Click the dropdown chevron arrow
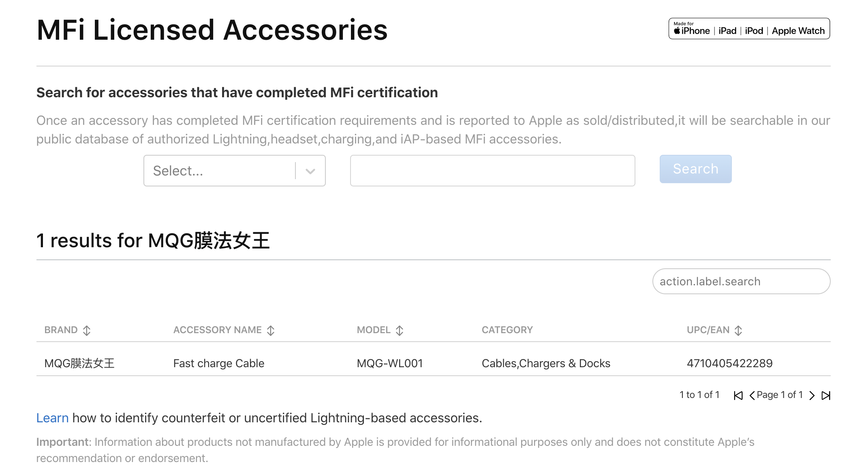The height and width of the screenshot is (475, 868). pyautogui.click(x=310, y=171)
